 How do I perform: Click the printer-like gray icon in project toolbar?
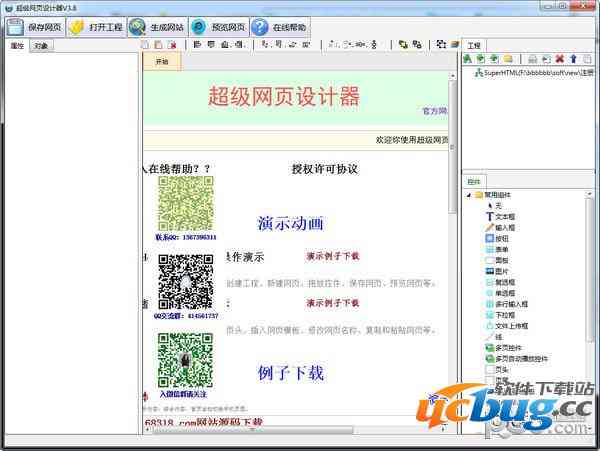(532, 59)
